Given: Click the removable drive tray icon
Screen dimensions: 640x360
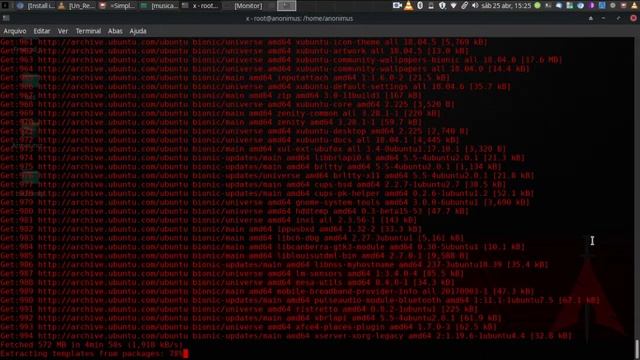Looking at the screenshot, I should pos(431,5).
